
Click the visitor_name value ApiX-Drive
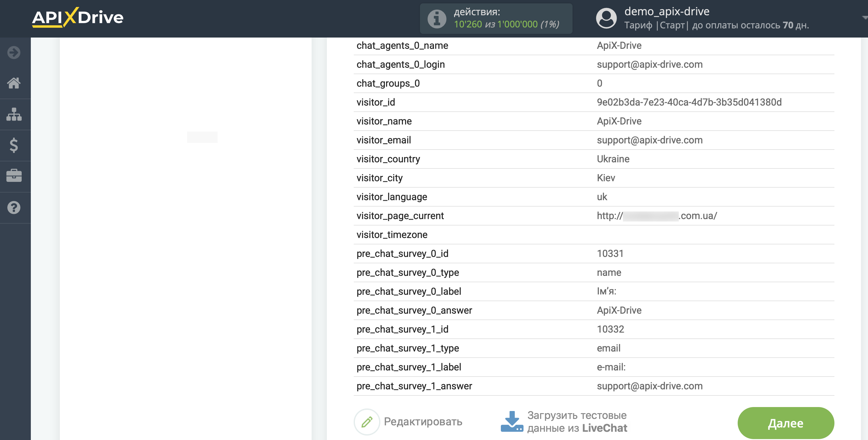619,121
